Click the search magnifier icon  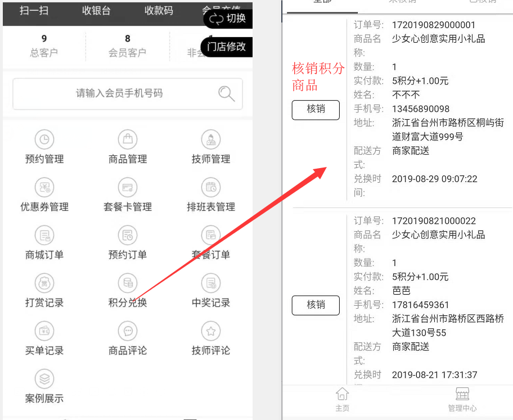pyautogui.click(x=227, y=93)
